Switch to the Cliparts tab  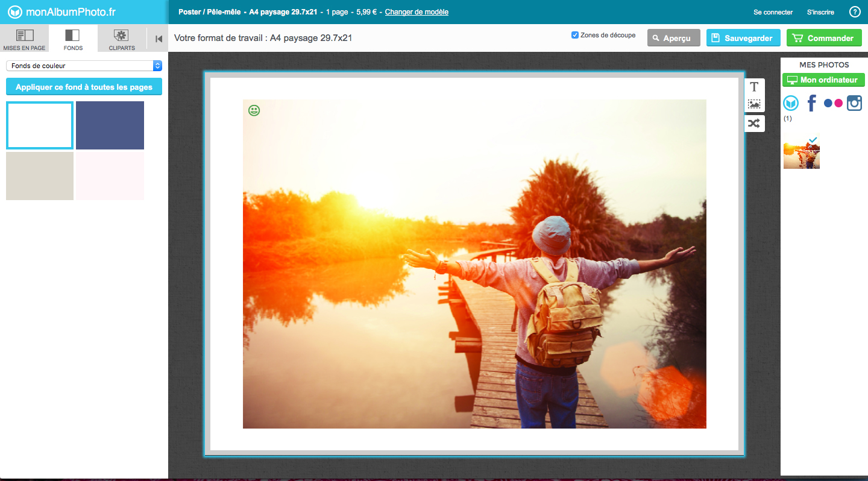[122, 39]
